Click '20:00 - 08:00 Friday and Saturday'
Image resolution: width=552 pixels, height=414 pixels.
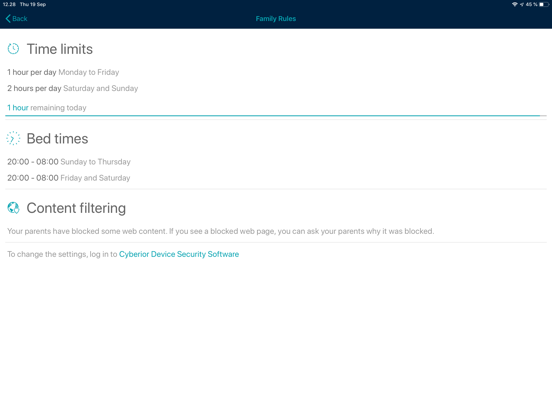[69, 178]
